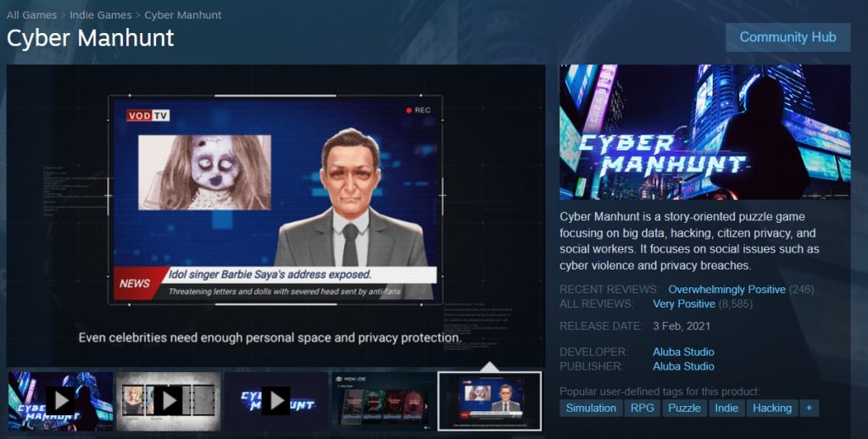Select the RPG tag

pyautogui.click(x=642, y=408)
